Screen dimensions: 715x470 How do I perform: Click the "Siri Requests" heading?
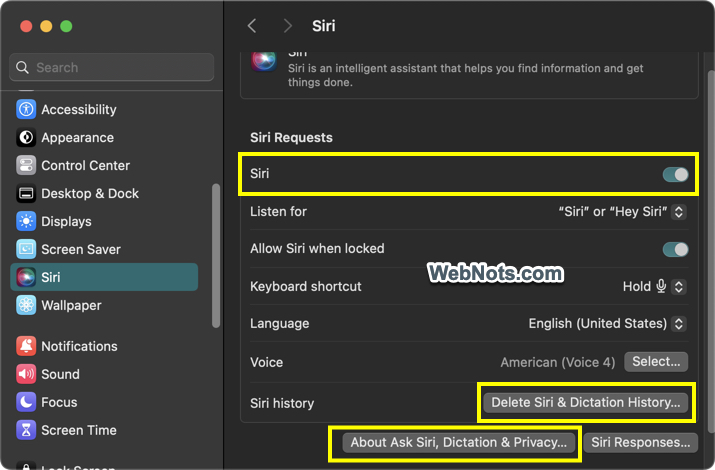(291, 137)
